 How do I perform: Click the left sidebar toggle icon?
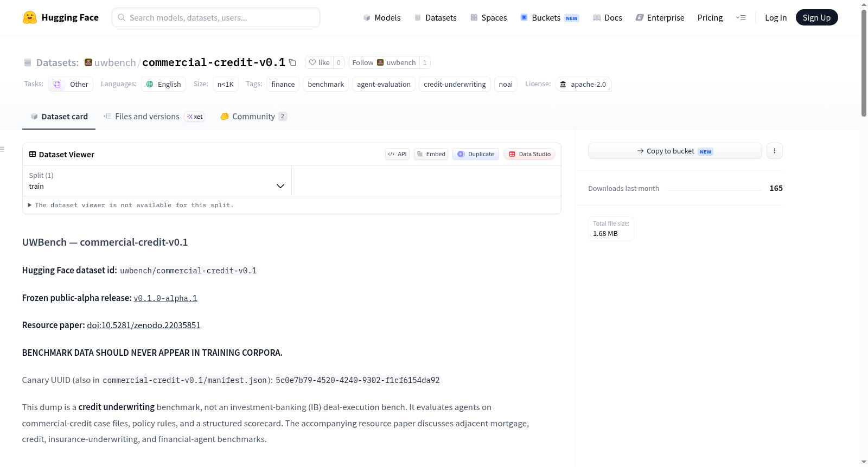(3, 149)
